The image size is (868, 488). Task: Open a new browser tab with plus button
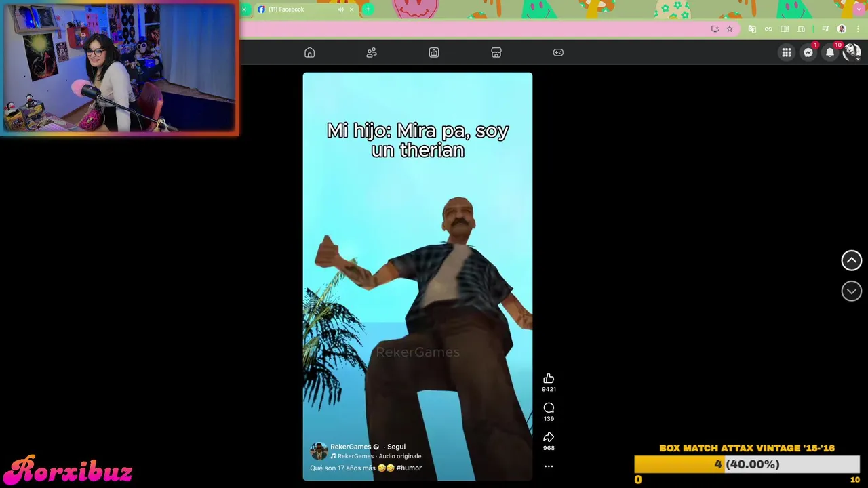tap(368, 9)
